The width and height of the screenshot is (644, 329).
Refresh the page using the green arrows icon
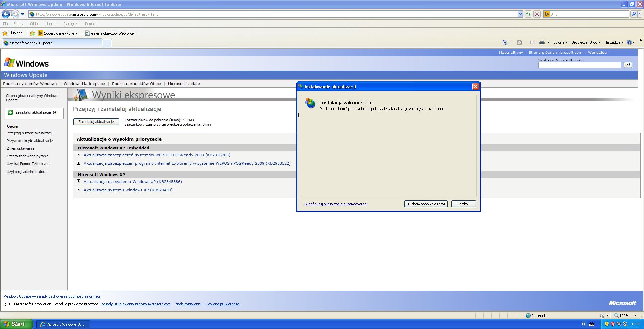click(x=528, y=14)
